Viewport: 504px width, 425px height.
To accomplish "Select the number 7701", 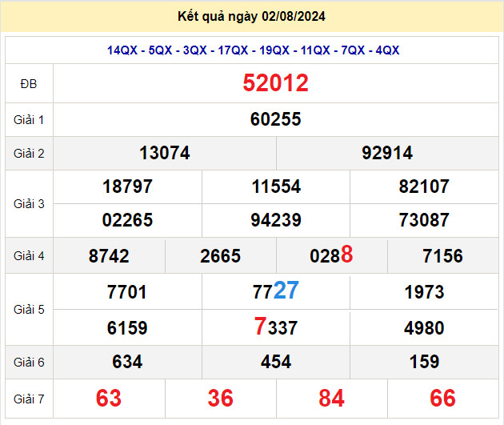I will 126,292.
